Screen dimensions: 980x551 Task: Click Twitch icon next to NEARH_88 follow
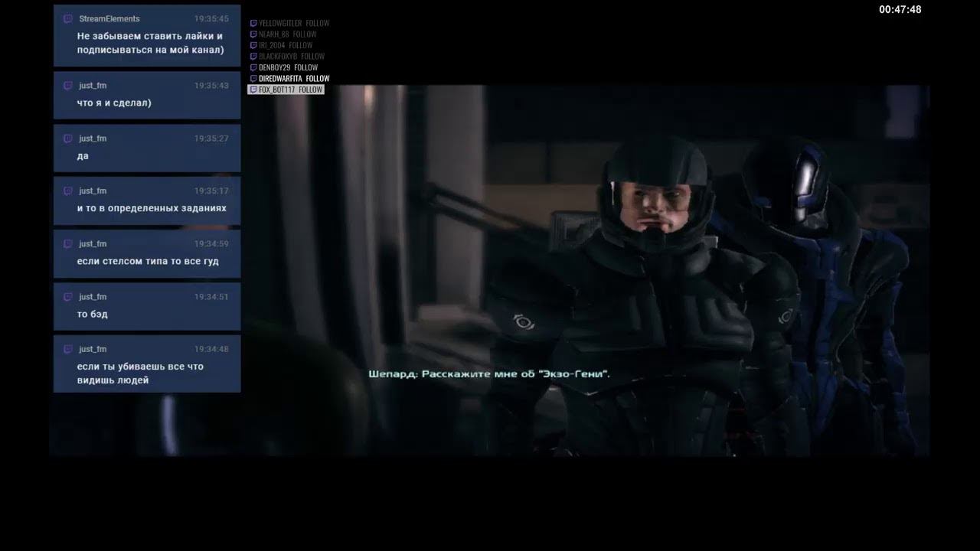point(253,34)
